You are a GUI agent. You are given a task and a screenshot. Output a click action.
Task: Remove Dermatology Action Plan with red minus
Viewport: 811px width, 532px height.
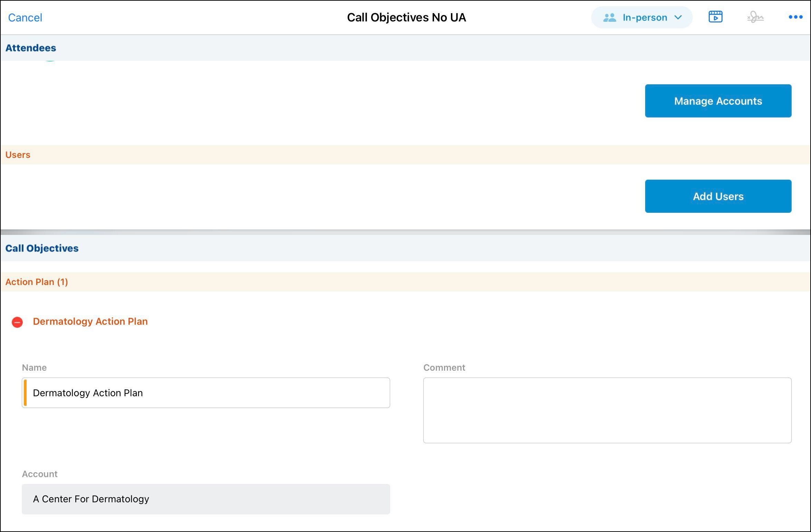(17, 322)
